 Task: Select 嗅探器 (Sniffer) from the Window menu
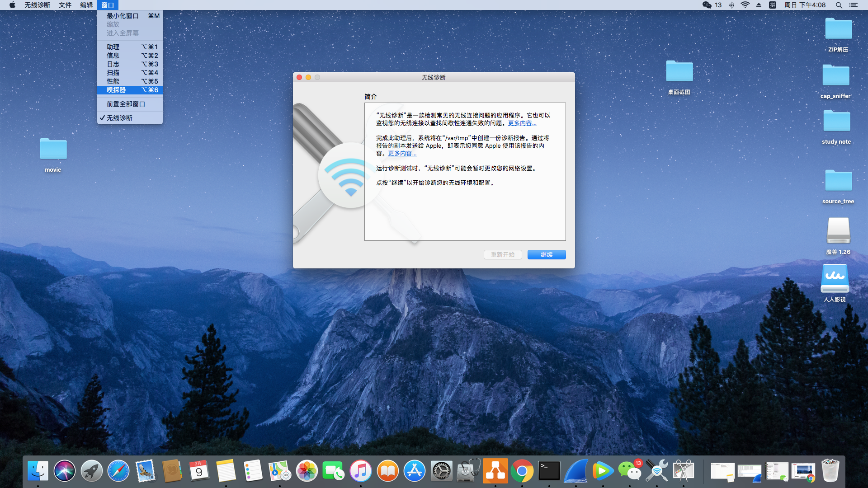pyautogui.click(x=117, y=90)
